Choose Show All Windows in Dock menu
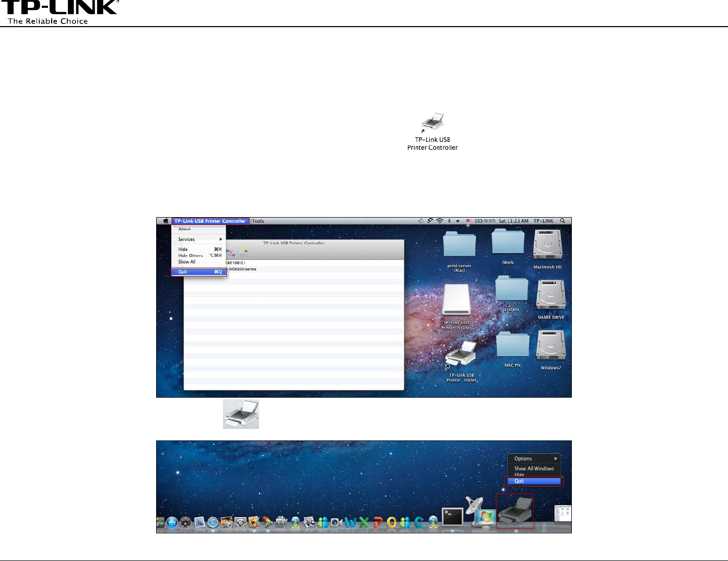Image resolution: width=728 pixels, height=561 pixels. coord(534,469)
